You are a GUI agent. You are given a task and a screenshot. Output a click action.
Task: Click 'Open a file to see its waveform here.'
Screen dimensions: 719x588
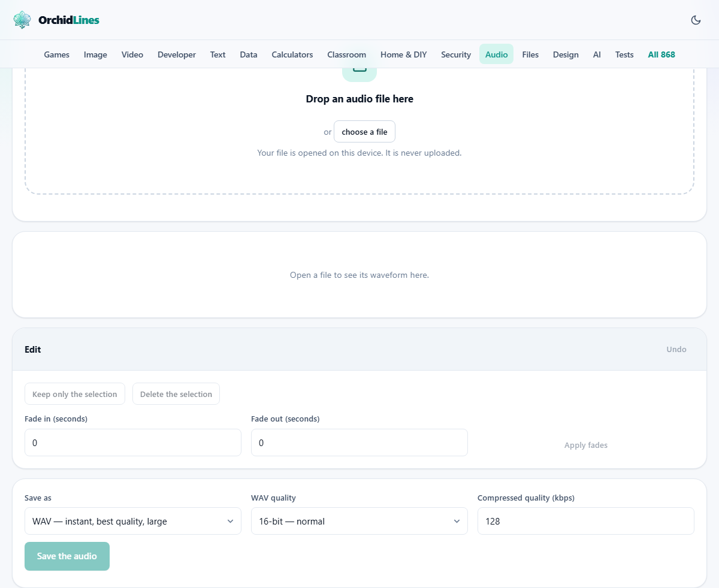(x=359, y=275)
